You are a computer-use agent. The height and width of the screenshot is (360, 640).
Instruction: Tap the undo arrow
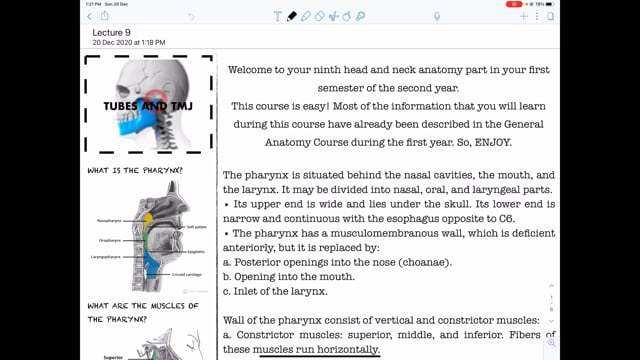[191, 16]
